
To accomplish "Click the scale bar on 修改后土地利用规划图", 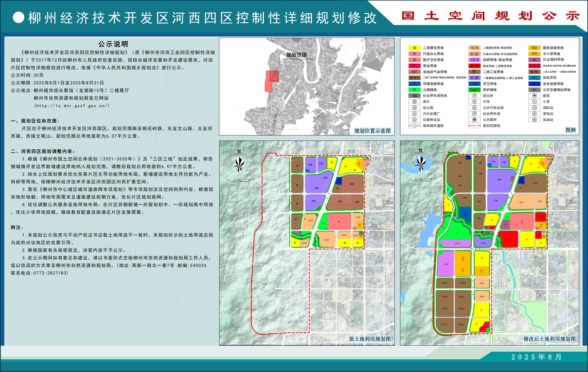I will click(421, 180).
